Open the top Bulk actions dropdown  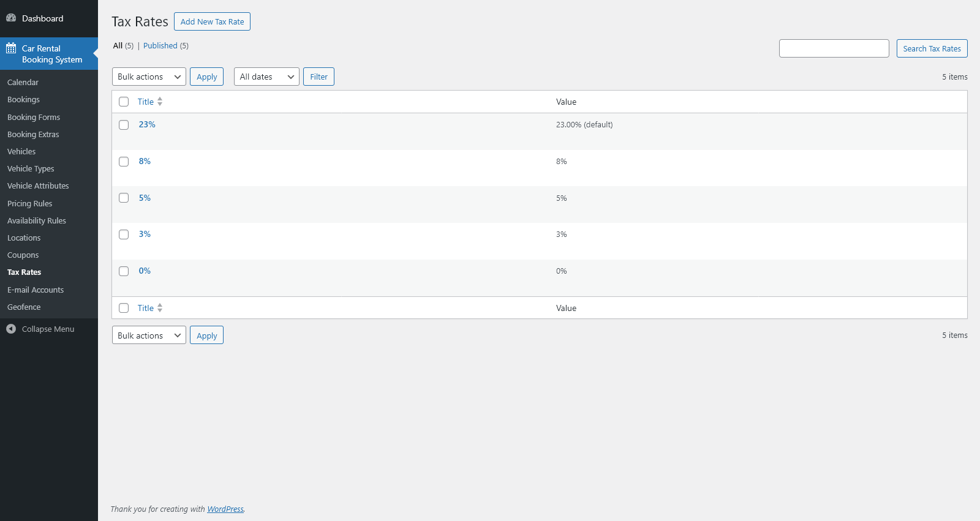pyautogui.click(x=149, y=77)
